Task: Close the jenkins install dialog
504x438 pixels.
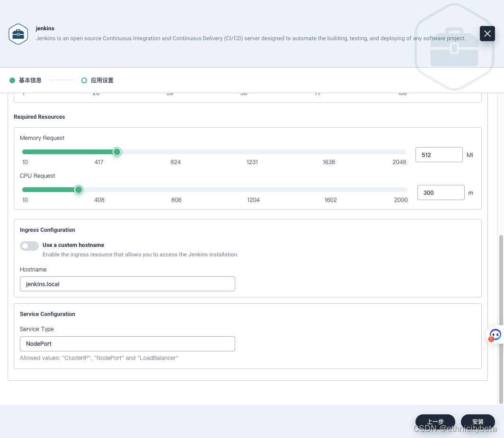Action: [487, 34]
